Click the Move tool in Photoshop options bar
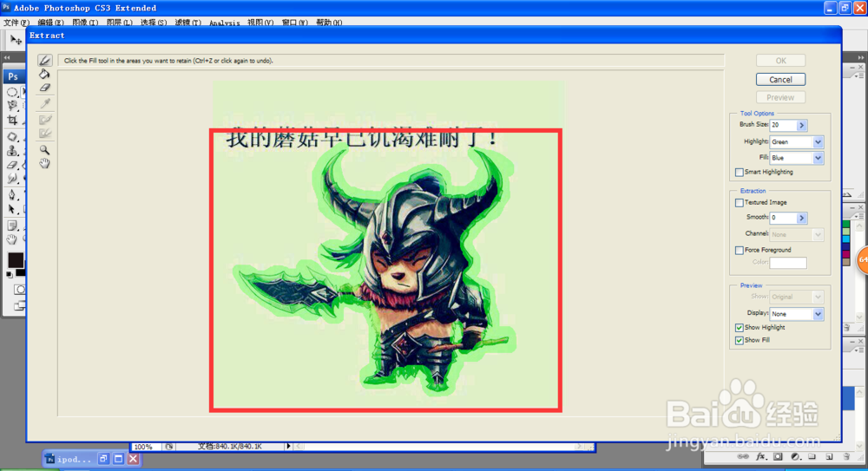The width and height of the screenshot is (868, 471). (16, 40)
